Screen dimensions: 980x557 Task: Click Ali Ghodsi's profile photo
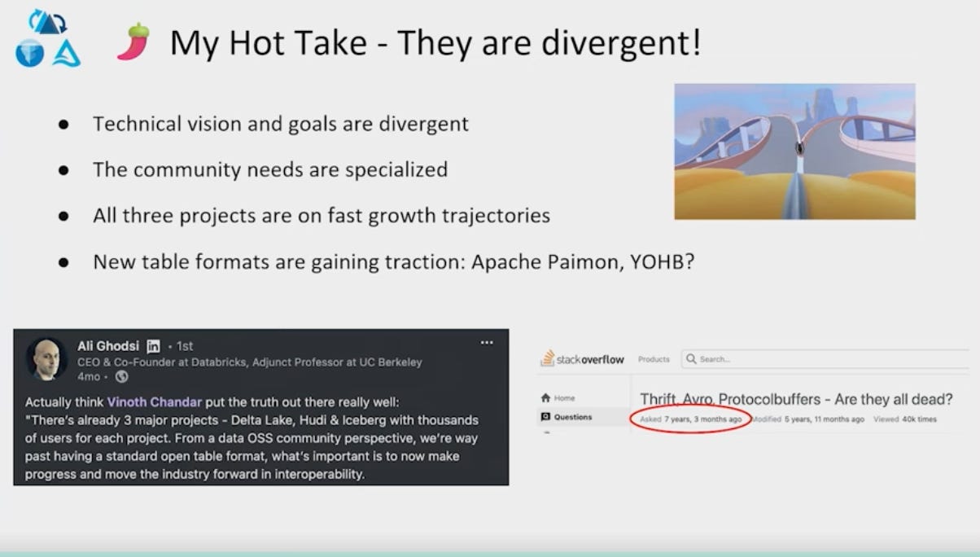point(46,360)
